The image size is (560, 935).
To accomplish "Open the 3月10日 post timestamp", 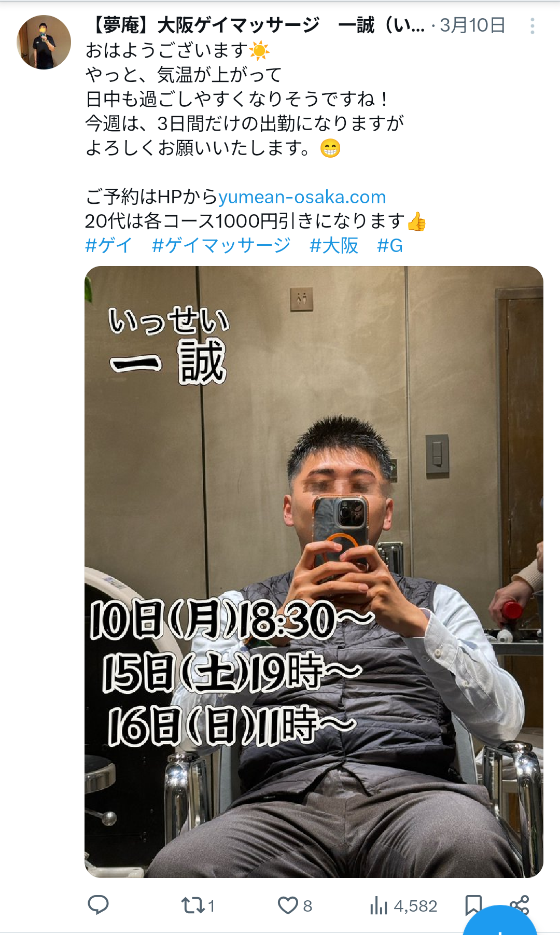I will tap(472, 25).
